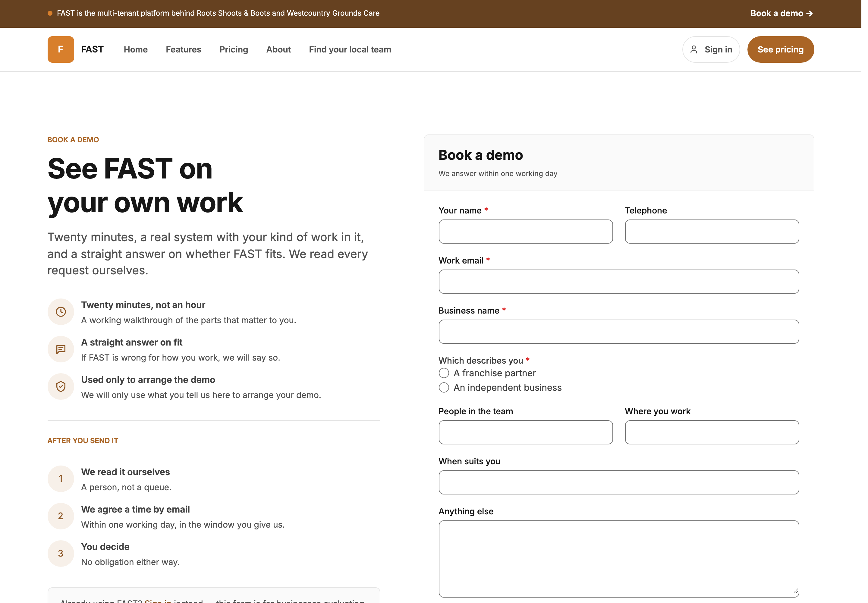Click 'No obligation either way.' text
This screenshot has height=603, width=868.
[130, 562]
